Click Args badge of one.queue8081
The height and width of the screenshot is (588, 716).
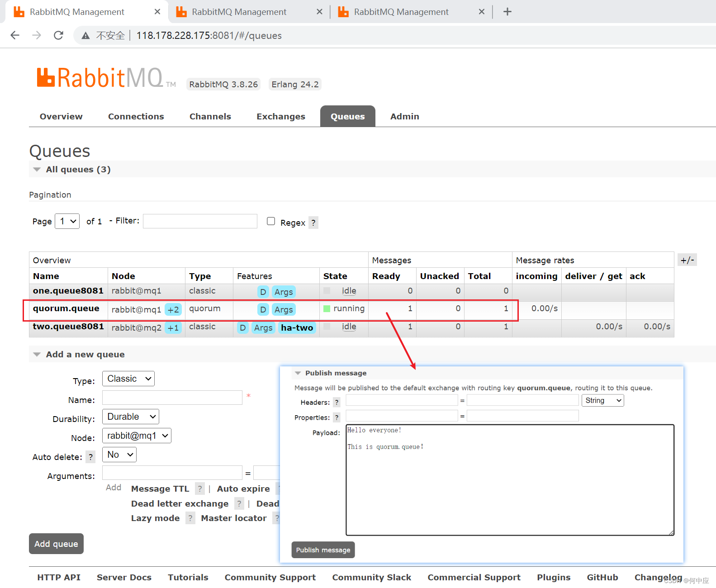284,292
